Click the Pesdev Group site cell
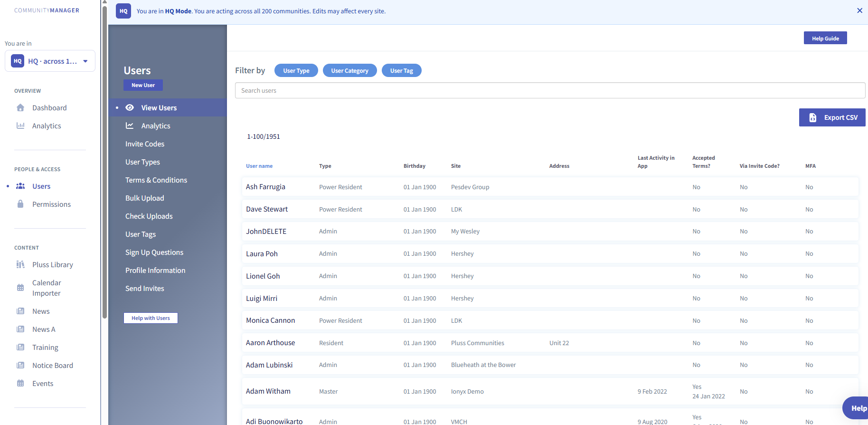 coord(470,187)
